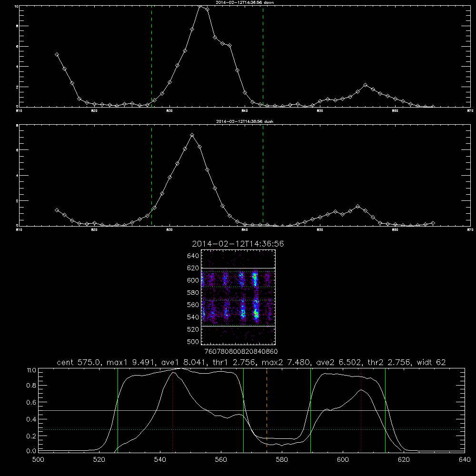Screen dimensions: 476x476
Task: Click the y-axis label 0.8 of bottom plot
Action: pos(31,385)
